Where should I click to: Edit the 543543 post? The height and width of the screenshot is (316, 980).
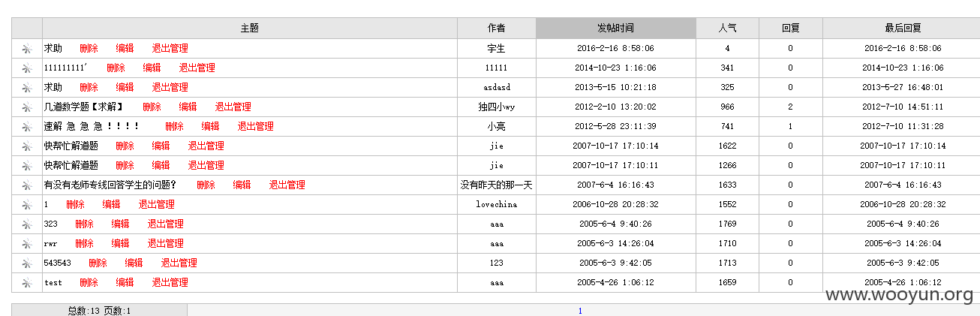coord(134,263)
